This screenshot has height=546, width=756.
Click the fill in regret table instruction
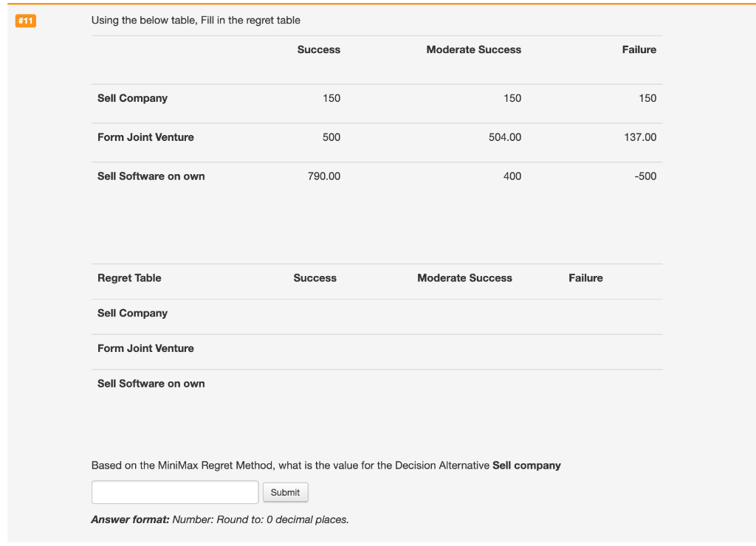pos(196,20)
